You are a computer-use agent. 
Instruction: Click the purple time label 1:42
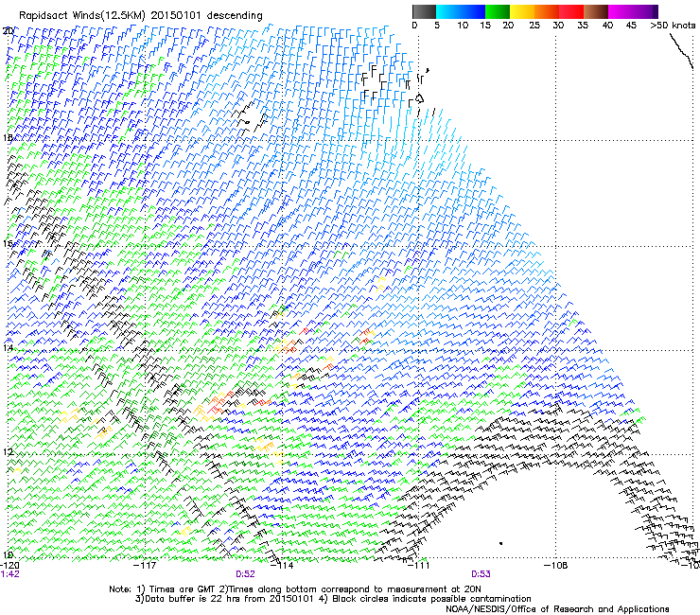click(x=10, y=574)
